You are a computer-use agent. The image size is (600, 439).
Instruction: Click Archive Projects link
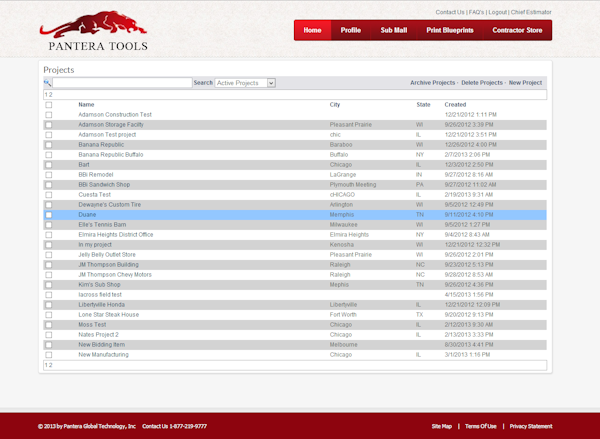(x=432, y=83)
